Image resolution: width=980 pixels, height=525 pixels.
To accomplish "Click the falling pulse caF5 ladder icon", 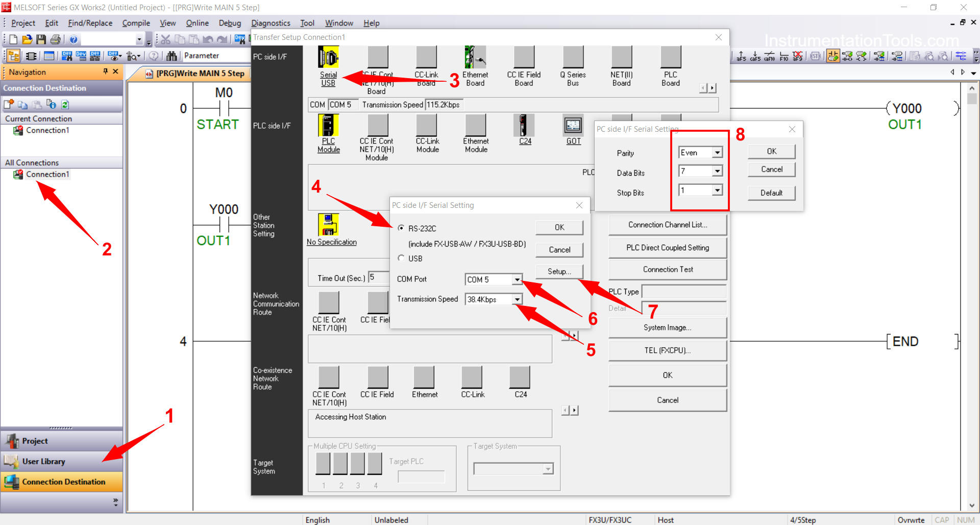I will coord(755,56).
